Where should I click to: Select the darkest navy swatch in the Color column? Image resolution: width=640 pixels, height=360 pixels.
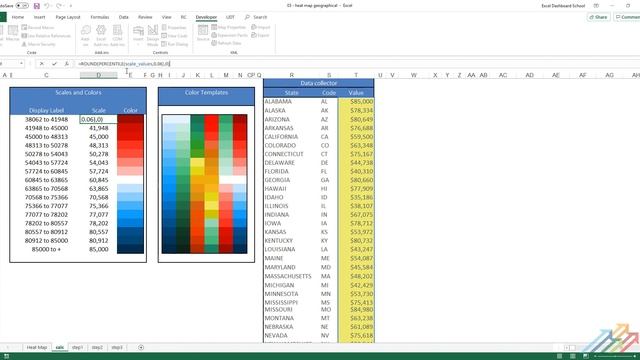pos(130,249)
